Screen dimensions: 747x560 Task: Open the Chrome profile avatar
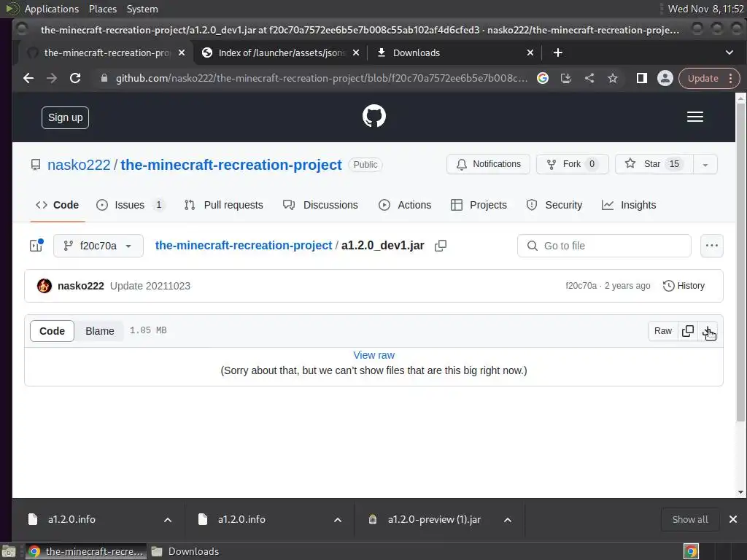(665, 78)
